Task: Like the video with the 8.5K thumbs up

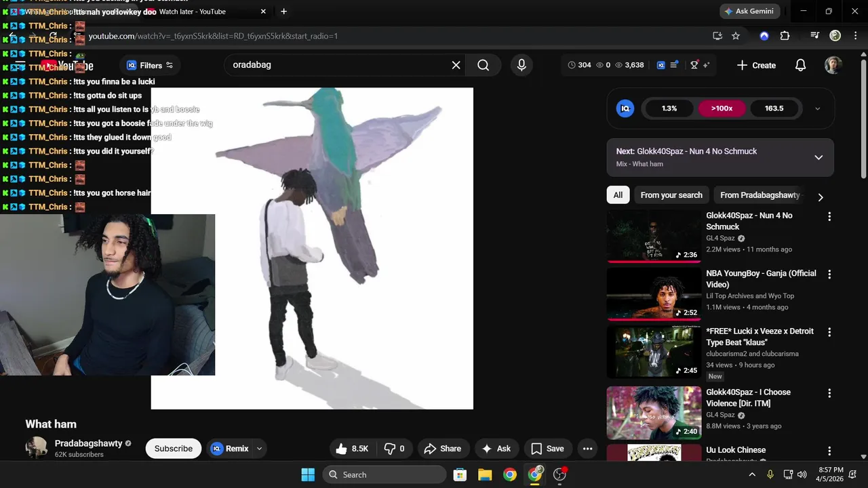Action: [353, 449]
